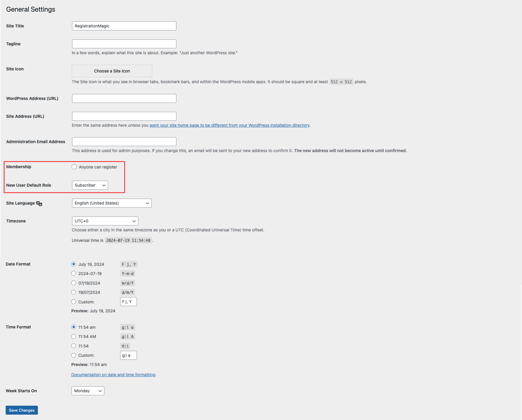The image size is (522, 420).
Task: Open the Site Language dropdown
Action: coord(111,203)
